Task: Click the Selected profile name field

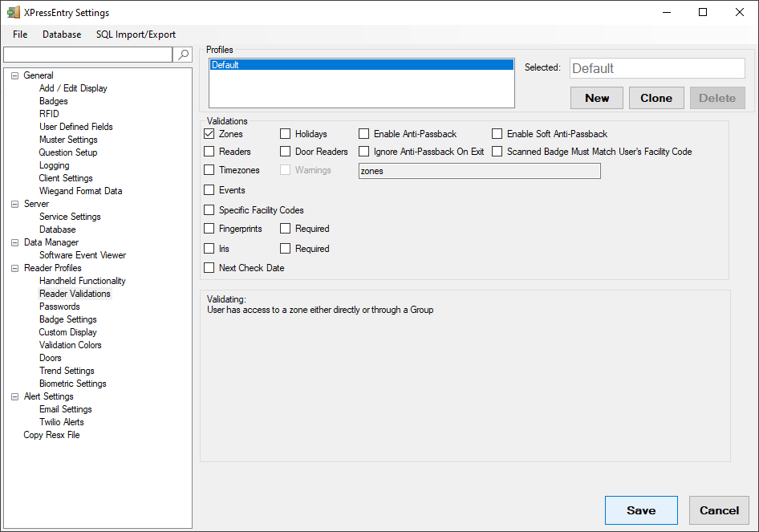Action: tap(657, 68)
